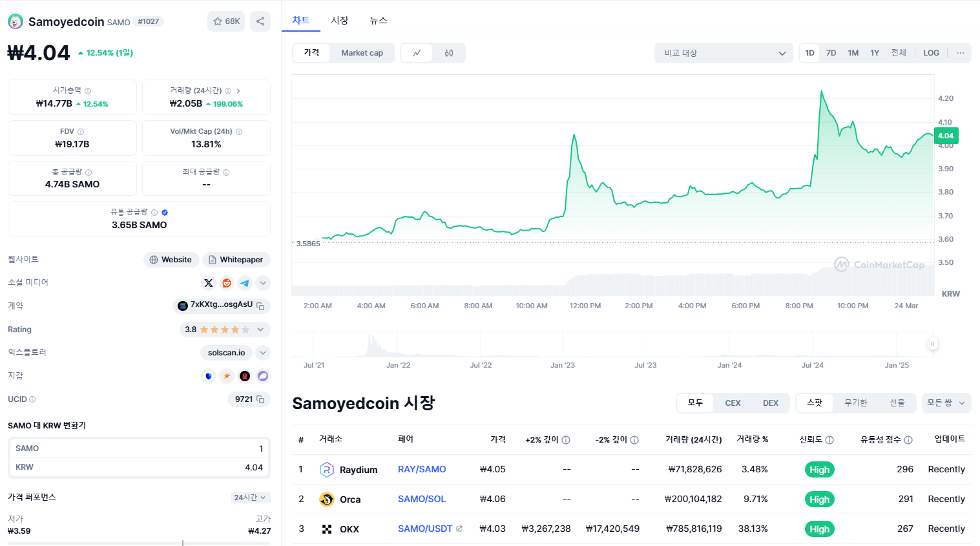This screenshot has width=980, height=546.
Task: Open the Telegram social link
Action: (245, 283)
